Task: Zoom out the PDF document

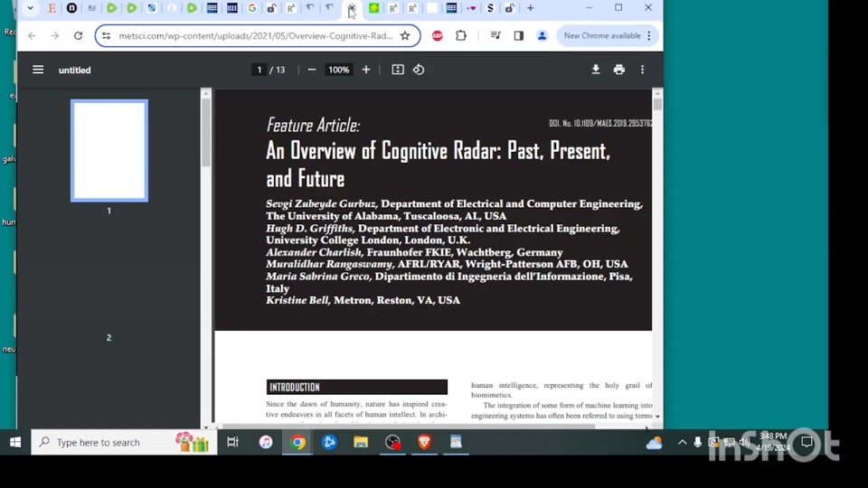Action: click(312, 70)
